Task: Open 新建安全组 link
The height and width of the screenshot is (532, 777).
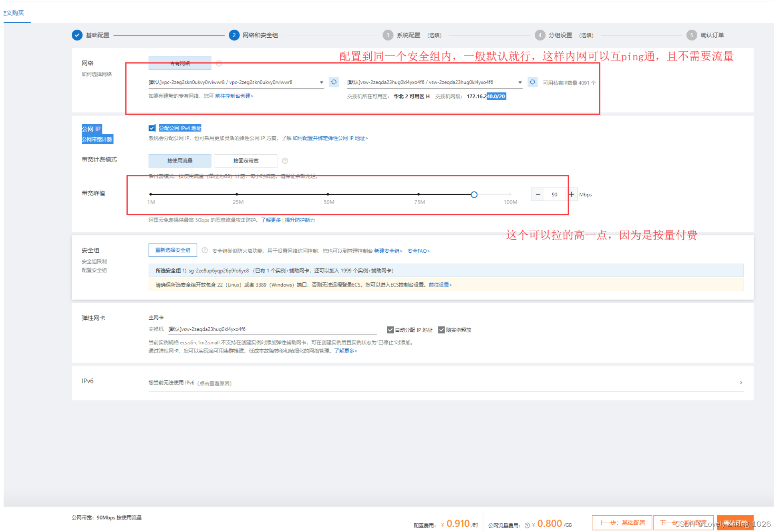Action: tap(388, 251)
